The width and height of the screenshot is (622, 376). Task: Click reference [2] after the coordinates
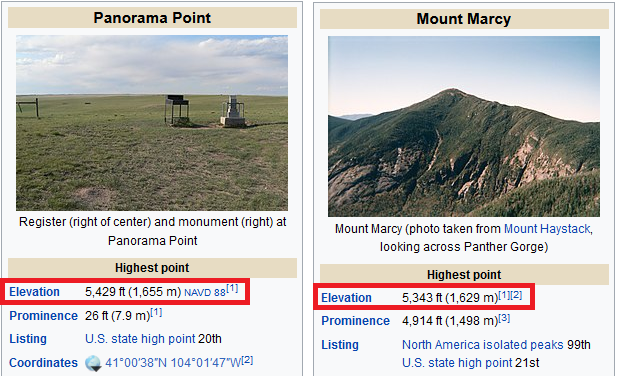[247, 360]
